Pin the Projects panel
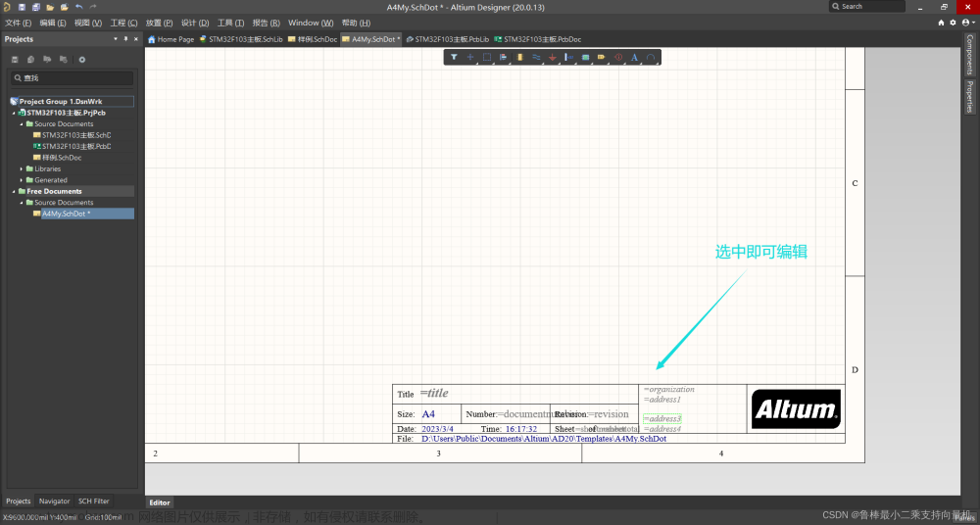Viewport: 980px width, 525px height. click(x=125, y=39)
